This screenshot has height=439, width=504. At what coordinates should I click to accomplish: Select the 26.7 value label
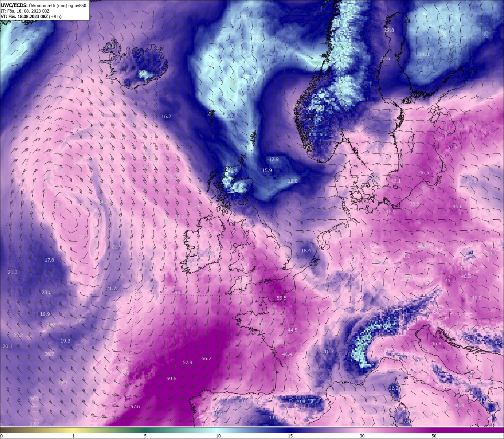tap(49, 354)
